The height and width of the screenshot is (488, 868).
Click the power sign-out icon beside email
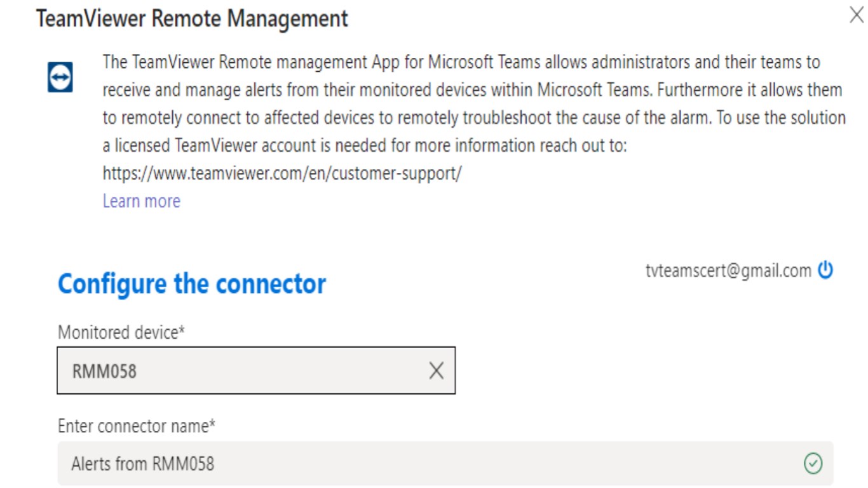(x=825, y=271)
